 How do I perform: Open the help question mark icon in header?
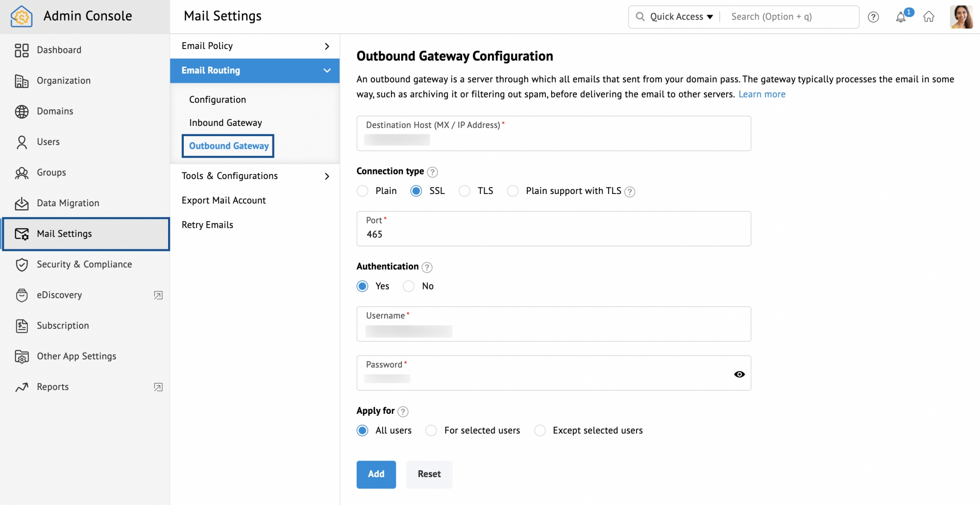(873, 17)
